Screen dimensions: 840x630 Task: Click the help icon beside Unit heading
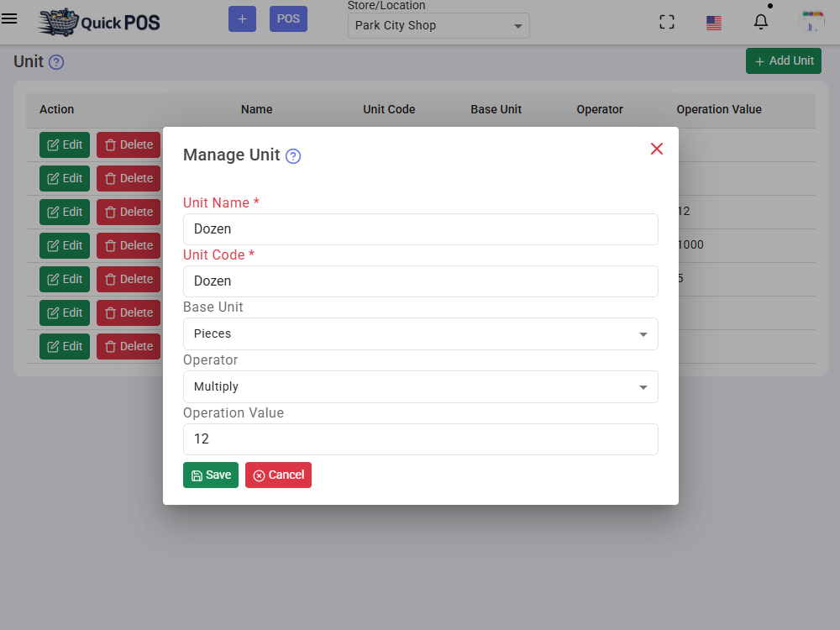tap(56, 62)
